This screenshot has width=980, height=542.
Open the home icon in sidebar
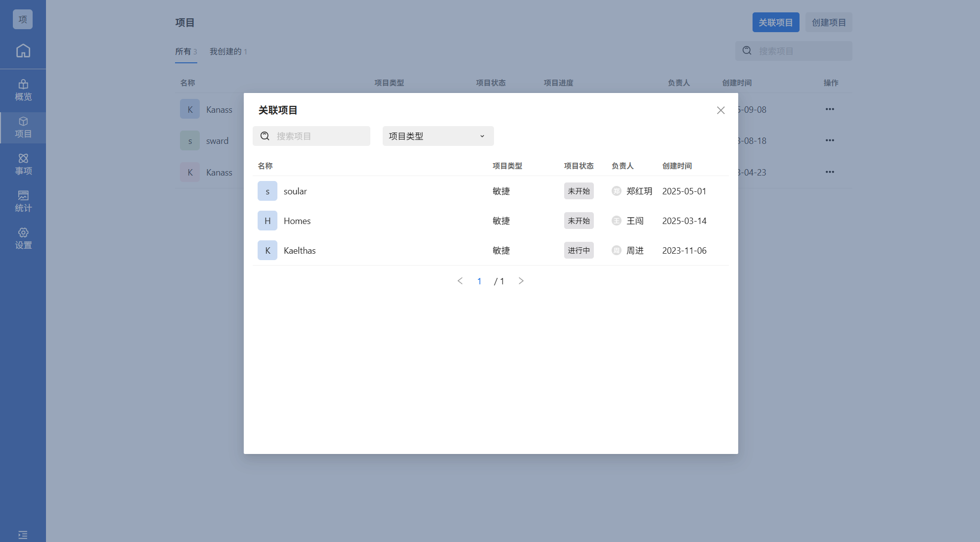click(23, 51)
